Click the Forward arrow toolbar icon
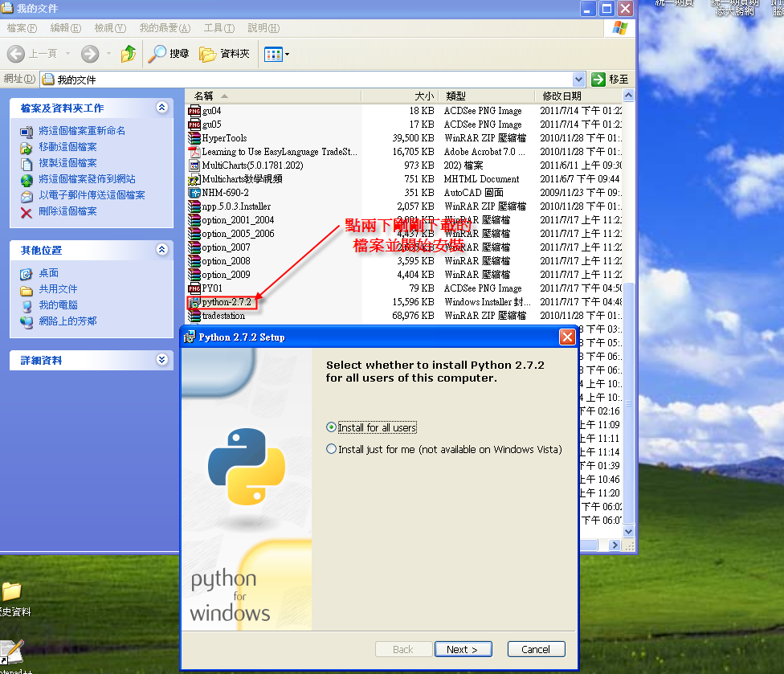 tap(90, 54)
